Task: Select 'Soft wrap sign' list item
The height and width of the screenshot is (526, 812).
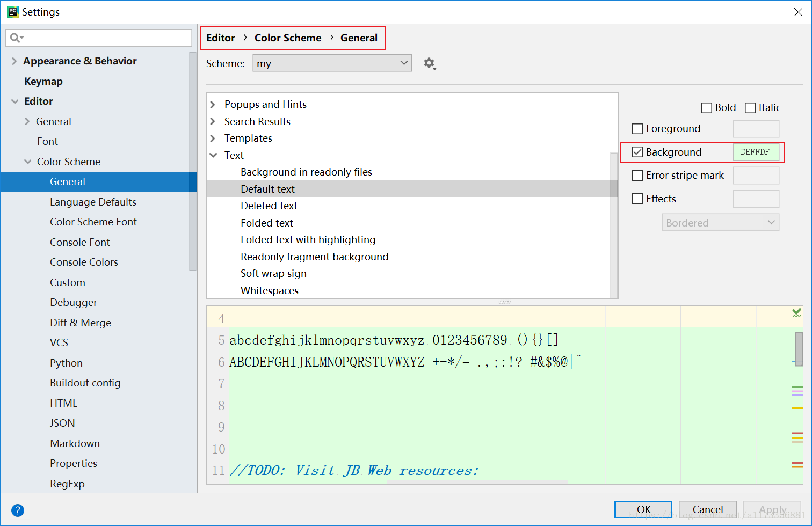Action: tap(273, 274)
